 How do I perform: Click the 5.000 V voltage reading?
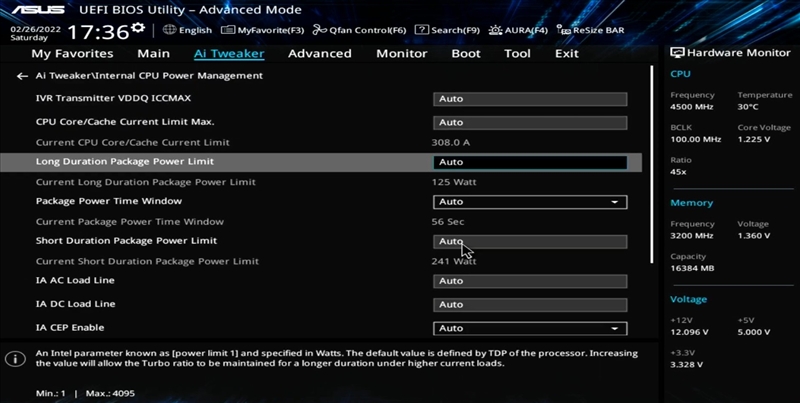754,332
